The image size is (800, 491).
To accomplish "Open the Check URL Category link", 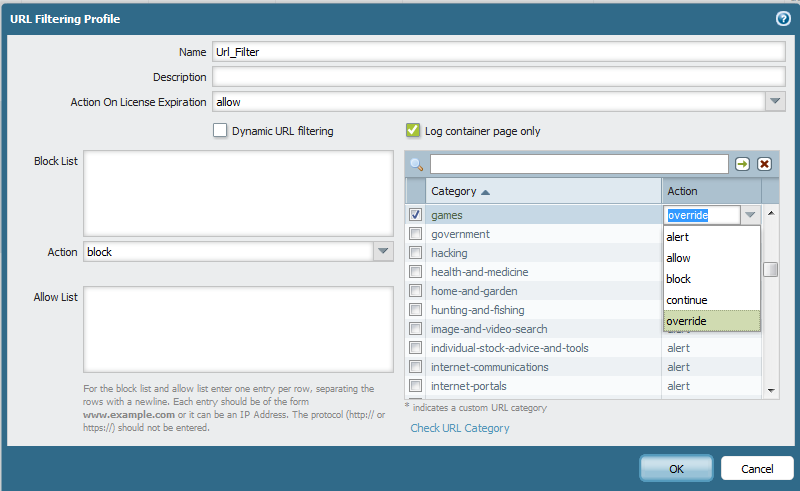I will tap(460, 428).
